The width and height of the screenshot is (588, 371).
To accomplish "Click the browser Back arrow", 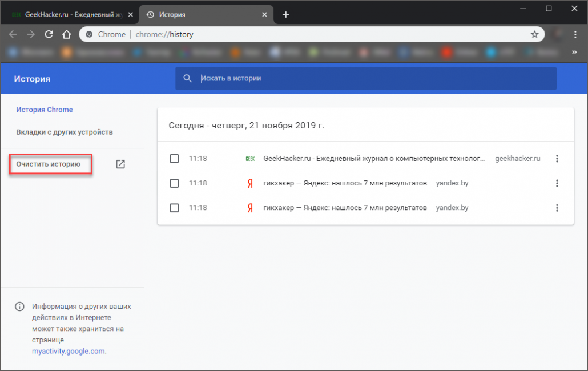I will 13,34.
